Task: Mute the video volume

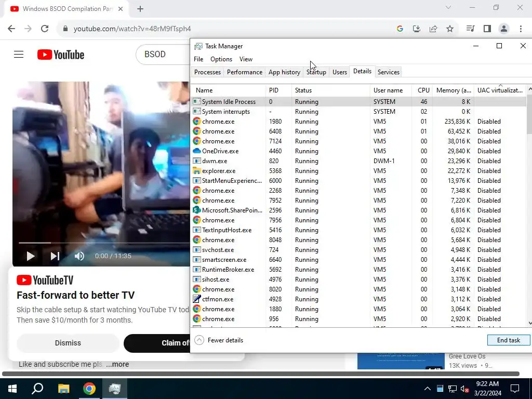Action: pyautogui.click(x=79, y=256)
